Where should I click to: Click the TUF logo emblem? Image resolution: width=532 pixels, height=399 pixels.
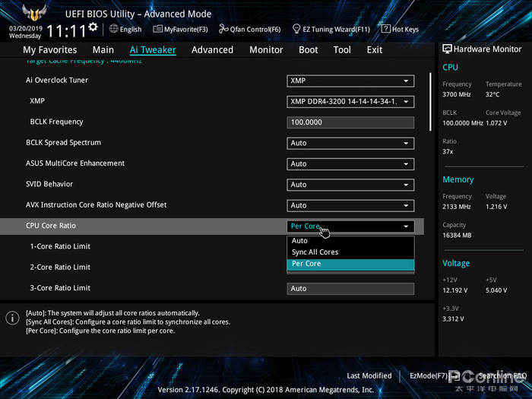pos(34,13)
